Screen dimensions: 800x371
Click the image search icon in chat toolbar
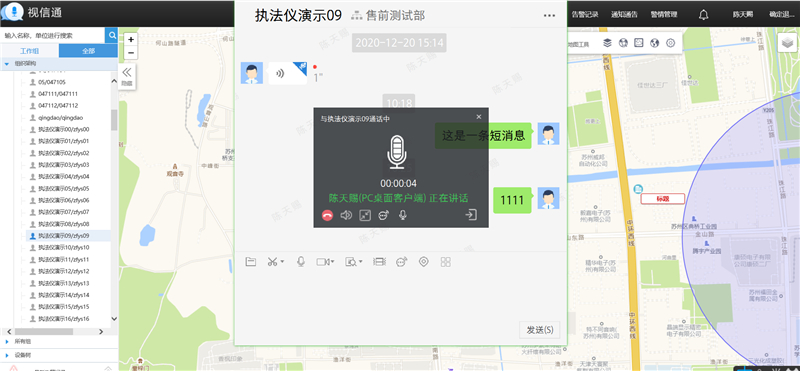point(351,262)
